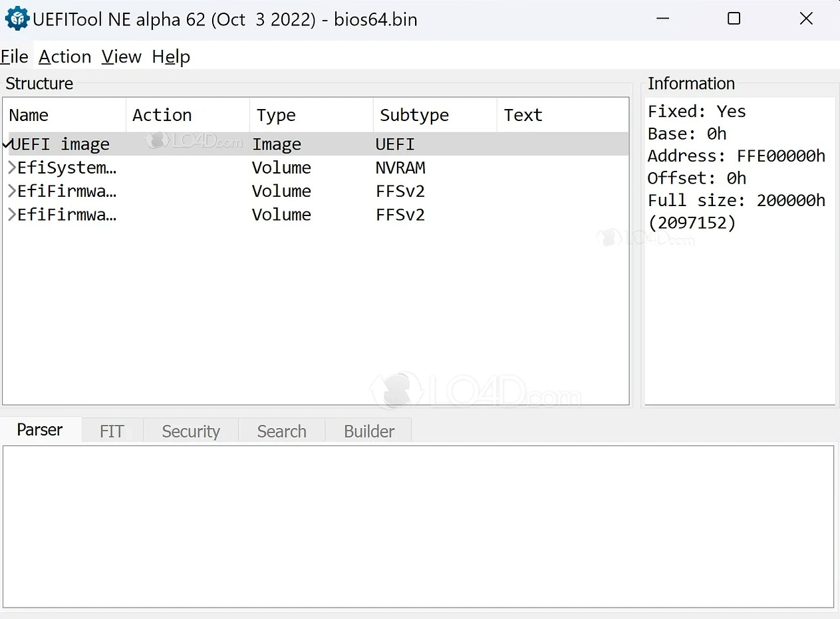The height and width of the screenshot is (619, 840).
Task: Click the UEFI subtype cell
Action: click(395, 144)
